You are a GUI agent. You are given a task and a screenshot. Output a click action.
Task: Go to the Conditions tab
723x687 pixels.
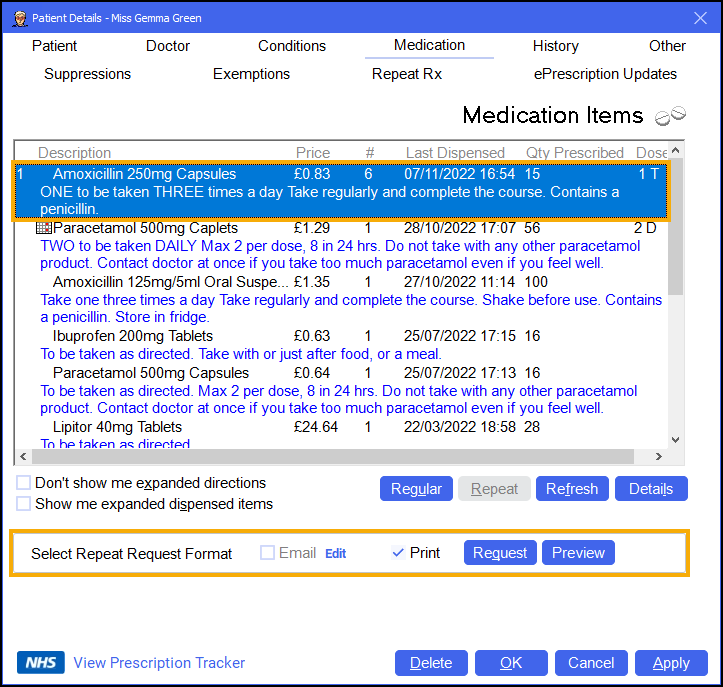[292, 46]
